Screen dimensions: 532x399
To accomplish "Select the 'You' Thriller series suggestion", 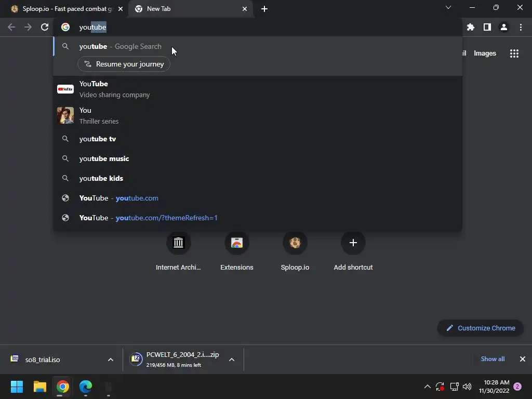I will click(x=258, y=116).
